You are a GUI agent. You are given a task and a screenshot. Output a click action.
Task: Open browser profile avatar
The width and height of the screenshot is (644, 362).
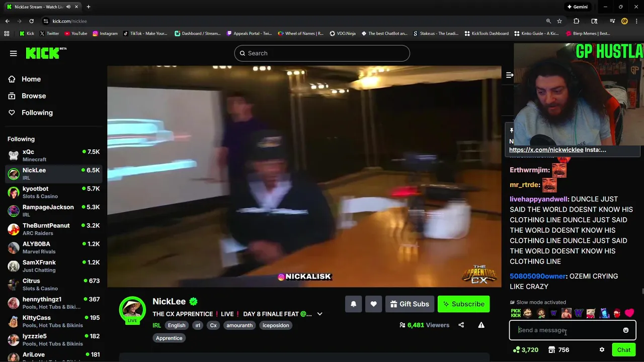624,21
